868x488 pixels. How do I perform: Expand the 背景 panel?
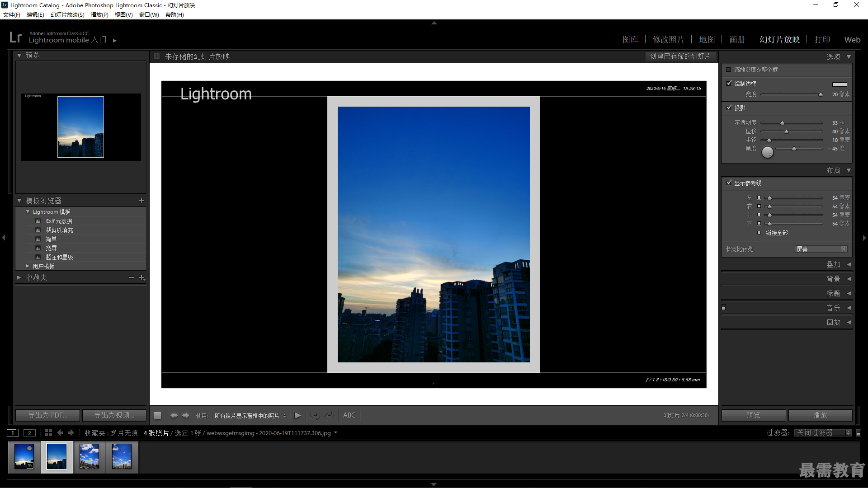pos(849,279)
